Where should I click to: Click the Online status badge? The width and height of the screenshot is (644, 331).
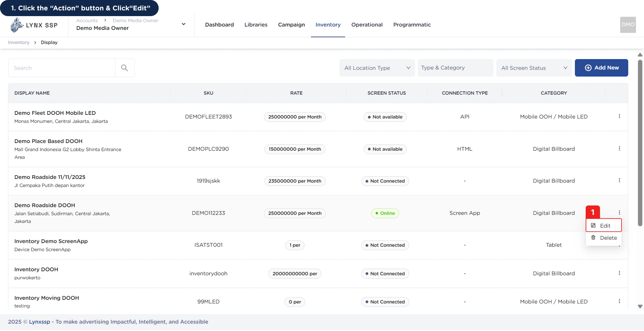coord(385,213)
